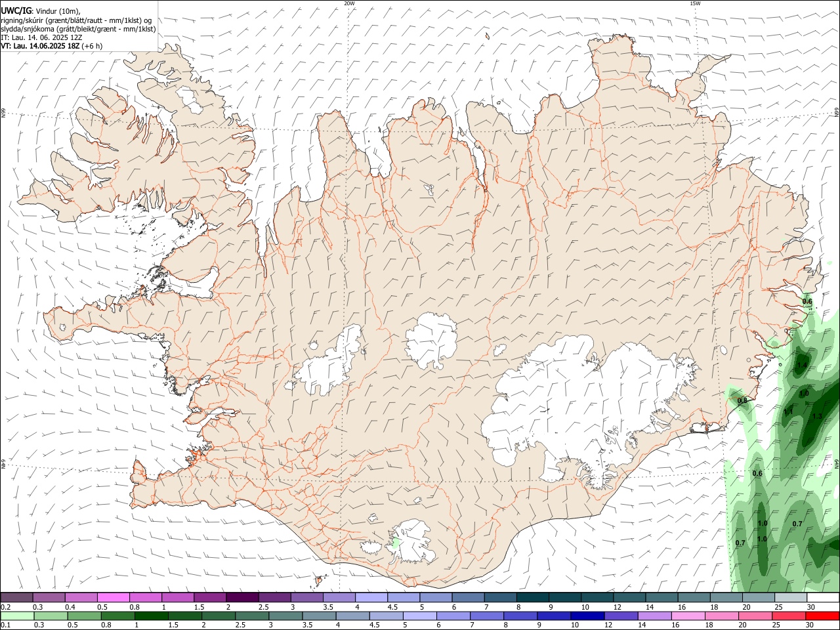Click the grey-teal lower-legend swatch between 3 and 3.5
This screenshot has width=840, height=630.
click(284, 616)
